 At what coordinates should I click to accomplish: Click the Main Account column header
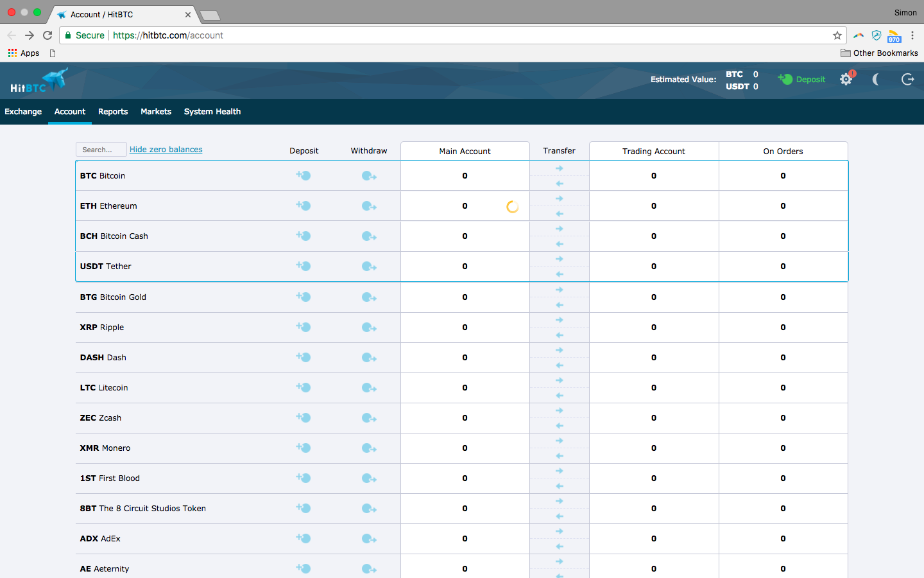(x=465, y=151)
